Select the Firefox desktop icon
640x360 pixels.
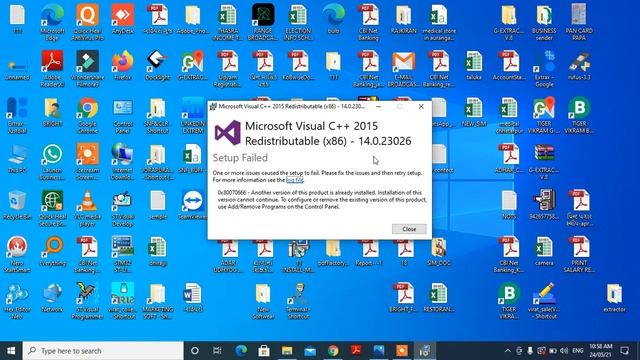[122, 65]
